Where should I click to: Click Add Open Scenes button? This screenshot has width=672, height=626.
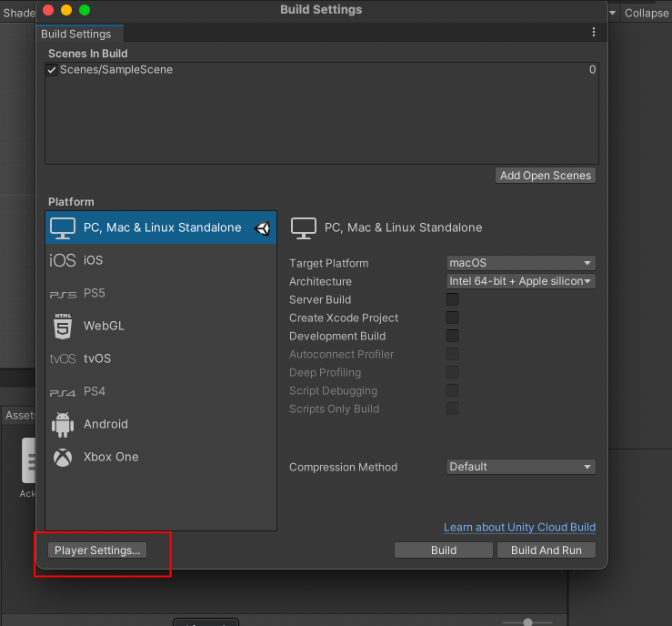point(546,176)
